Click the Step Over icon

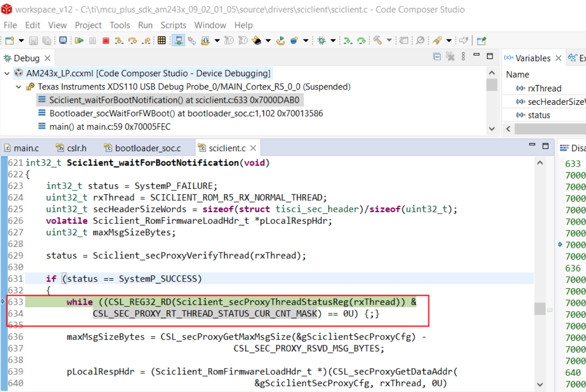[132, 41]
